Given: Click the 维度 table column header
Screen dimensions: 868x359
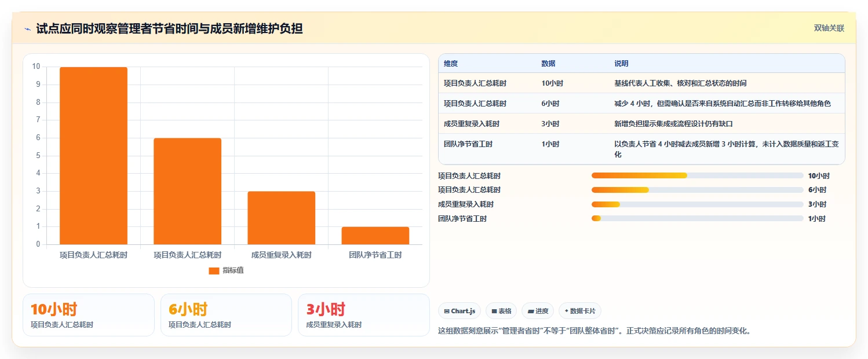Looking at the screenshot, I should point(451,64).
